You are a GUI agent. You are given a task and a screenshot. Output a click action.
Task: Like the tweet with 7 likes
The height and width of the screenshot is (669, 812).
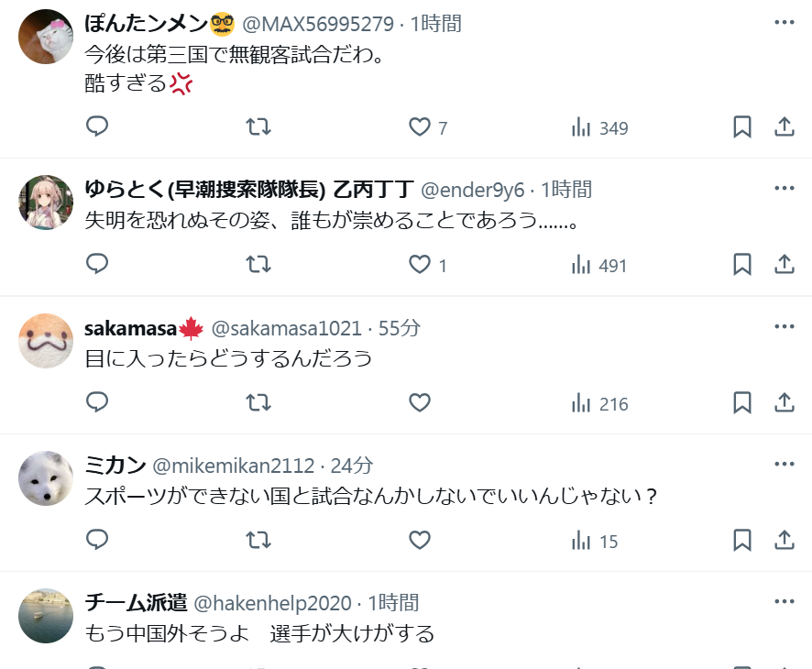[428, 127]
